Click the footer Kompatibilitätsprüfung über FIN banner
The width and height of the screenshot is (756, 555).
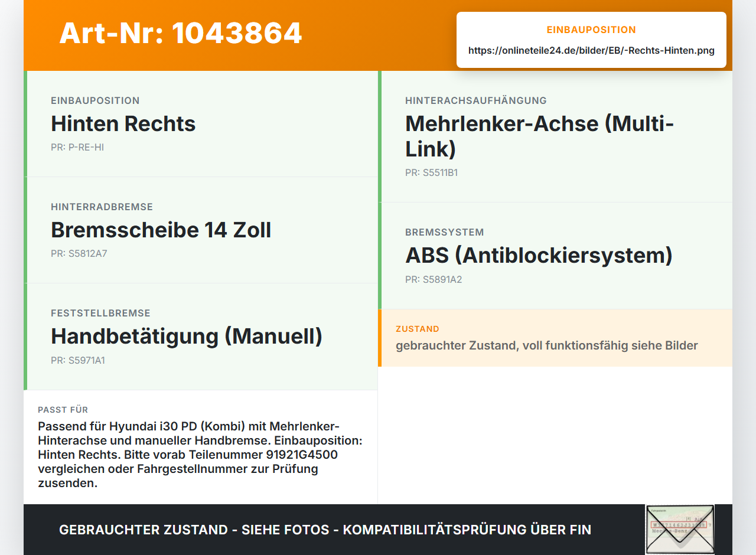[325, 530]
